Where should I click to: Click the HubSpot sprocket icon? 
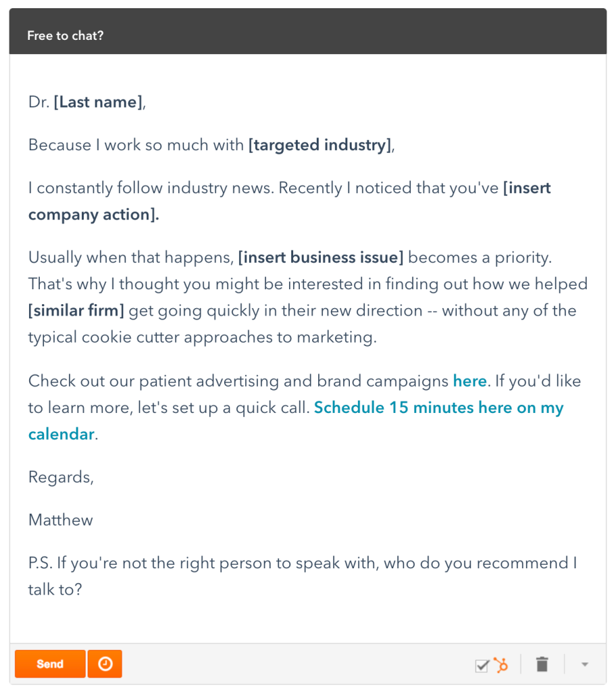(500, 665)
